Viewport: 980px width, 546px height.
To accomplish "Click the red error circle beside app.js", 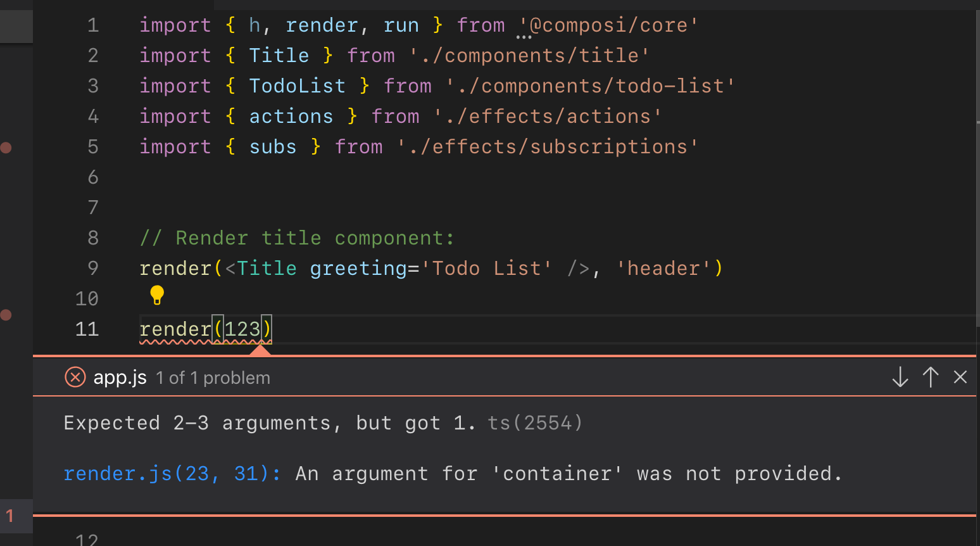I will click(x=75, y=377).
